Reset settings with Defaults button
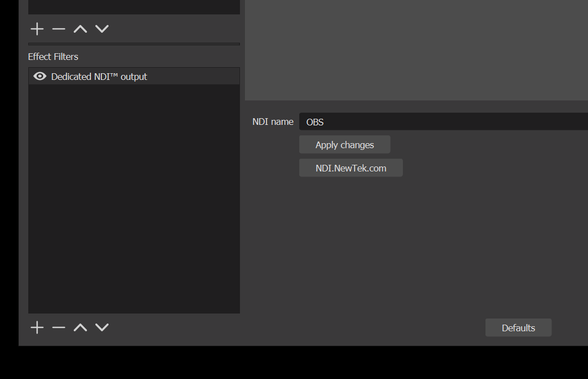The image size is (588, 379). (x=518, y=328)
